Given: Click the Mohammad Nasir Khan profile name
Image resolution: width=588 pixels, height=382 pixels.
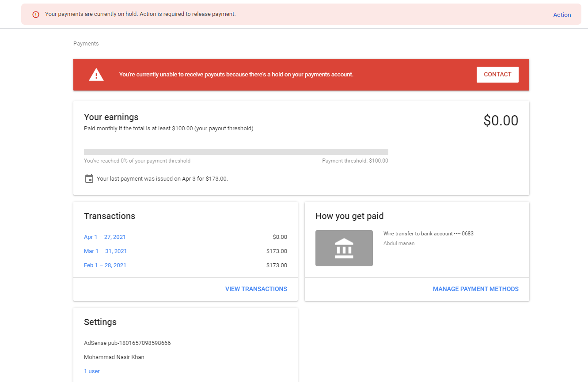Looking at the screenshot, I should (114, 357).
